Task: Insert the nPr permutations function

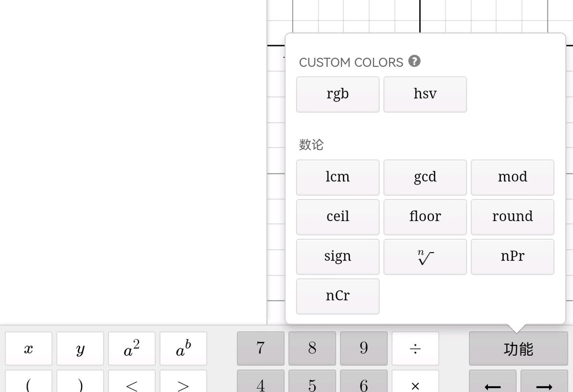Action: pyautogui.click(x=512, y=257)
